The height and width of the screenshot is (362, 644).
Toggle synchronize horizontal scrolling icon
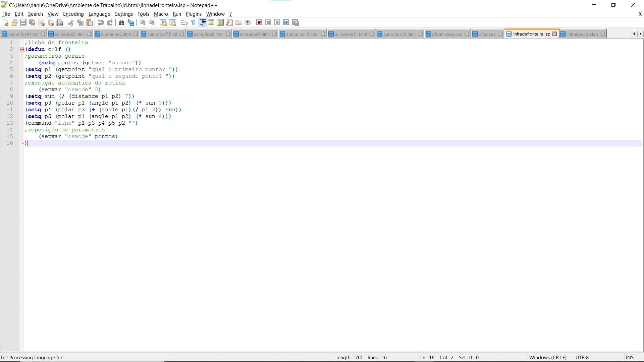(172, 22)
